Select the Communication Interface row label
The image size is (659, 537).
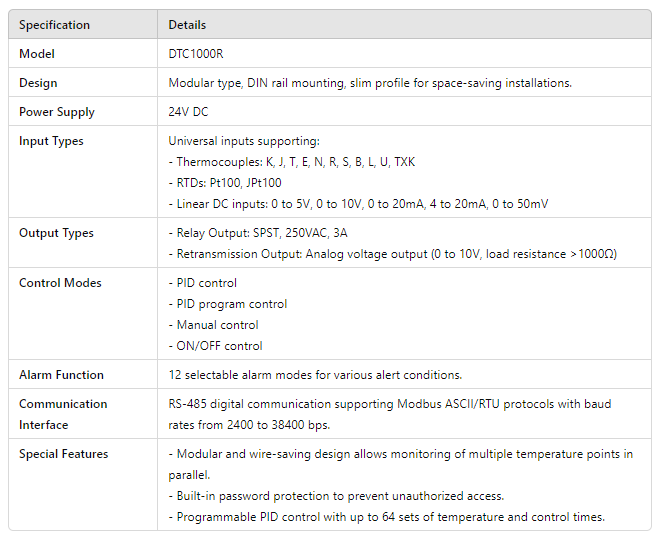63,414
